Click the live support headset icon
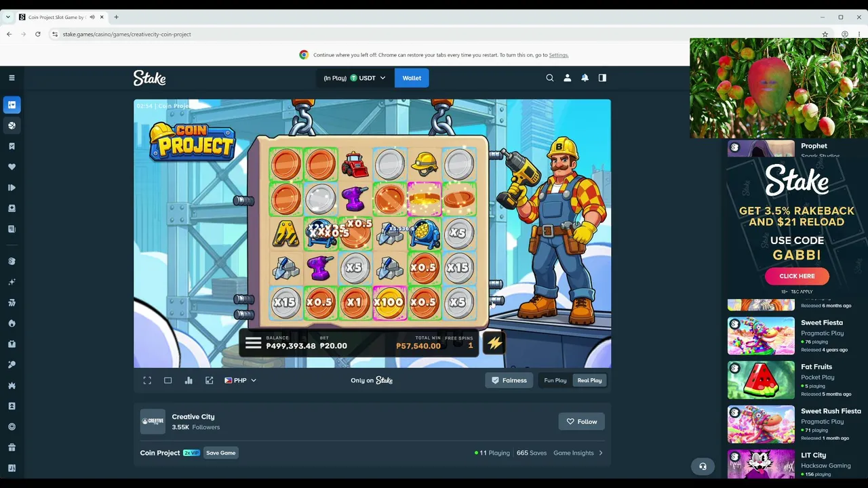Image resolution: width=868 pixels, height=488 pixels. click(703, 466)
